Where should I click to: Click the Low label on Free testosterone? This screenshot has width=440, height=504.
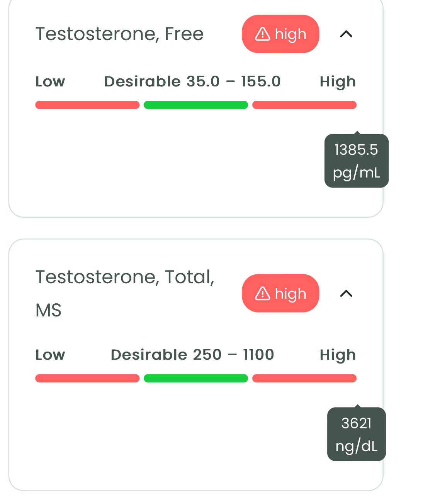coord(50,81)
